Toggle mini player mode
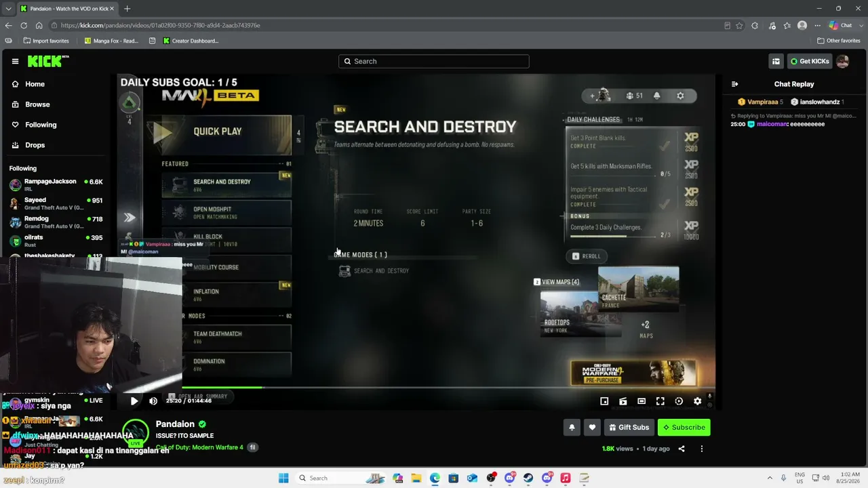This screenshot has width=868, height=488. click(604, 401)
